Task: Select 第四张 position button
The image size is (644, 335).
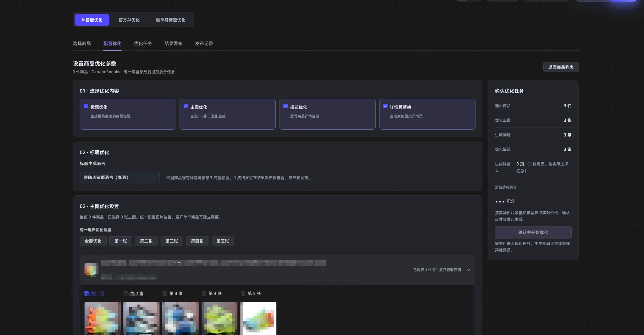Action: tap(197, 241)
